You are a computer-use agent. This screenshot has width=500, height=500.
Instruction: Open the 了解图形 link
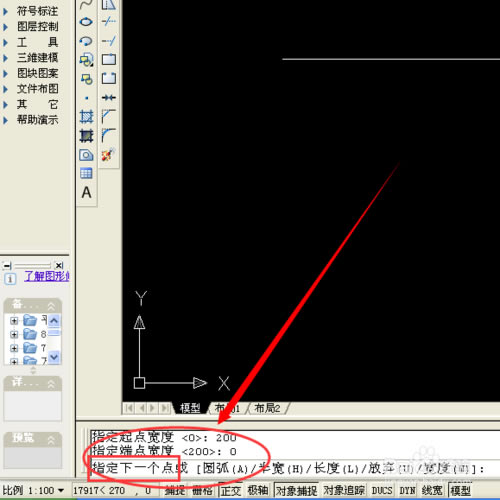pos(47,276)
